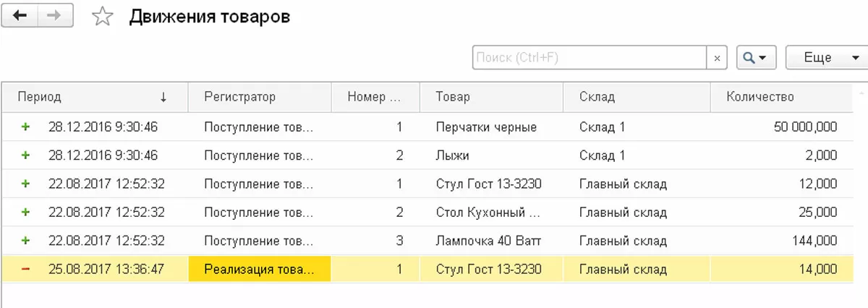Click green plus icon on Лампочка 40 Ватт row
This screenshot has width=868, height=308.
click(26, 241)
